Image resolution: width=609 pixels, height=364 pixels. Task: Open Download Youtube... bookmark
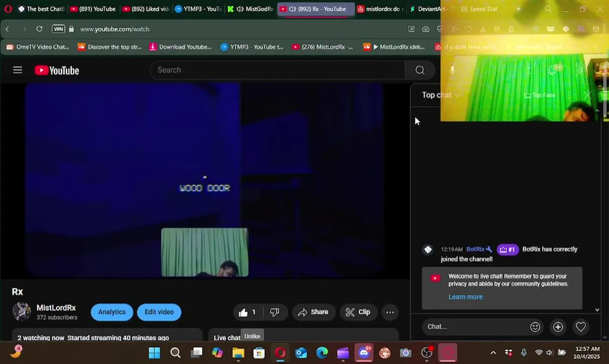click(181, 47)
